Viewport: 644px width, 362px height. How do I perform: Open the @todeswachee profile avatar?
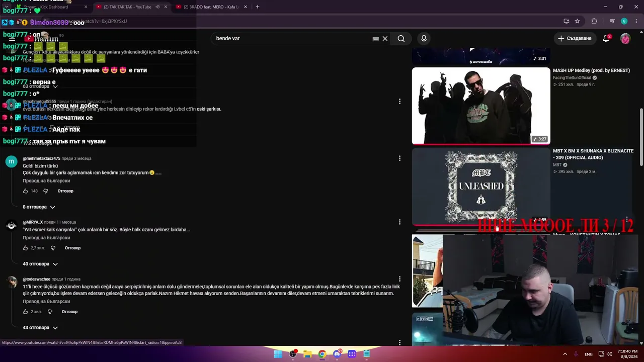[x=11, y=282]
